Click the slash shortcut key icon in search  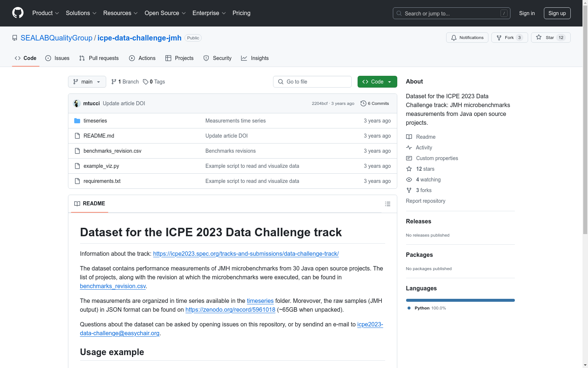pyautogui.click(x=504, y=13)
